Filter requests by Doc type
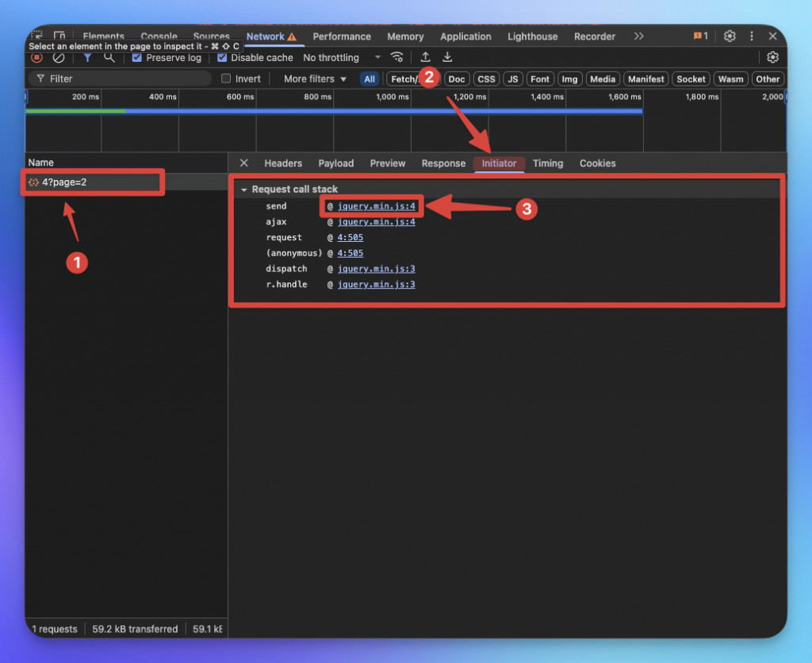812x663 pixels. (456, 79)
